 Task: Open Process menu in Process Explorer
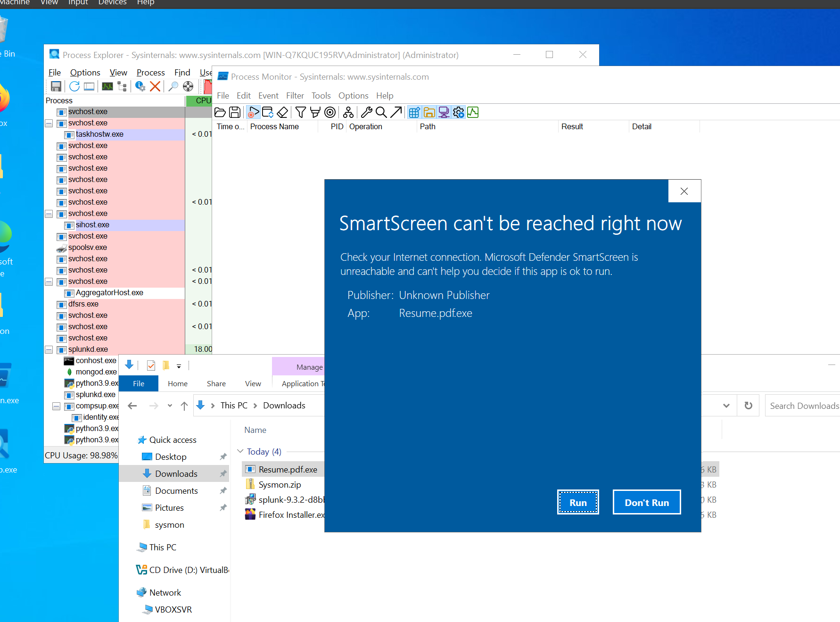coord(150,73)
